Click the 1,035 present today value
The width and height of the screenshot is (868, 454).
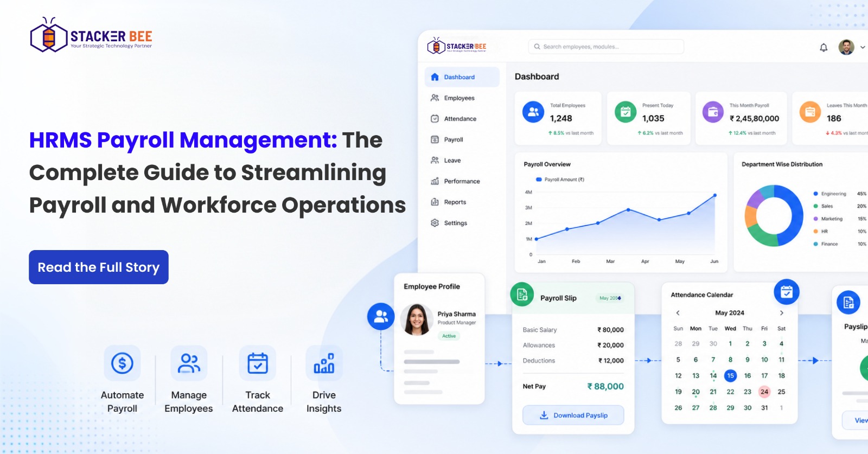click(x=653, y=118)
